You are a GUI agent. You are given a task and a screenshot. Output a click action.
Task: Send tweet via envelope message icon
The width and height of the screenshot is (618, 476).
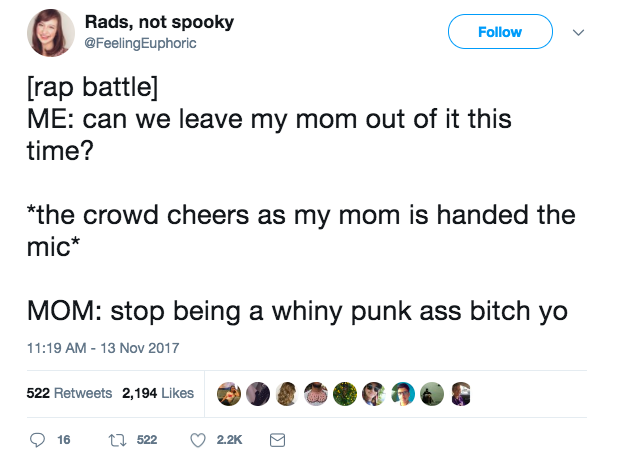point(277,440)
